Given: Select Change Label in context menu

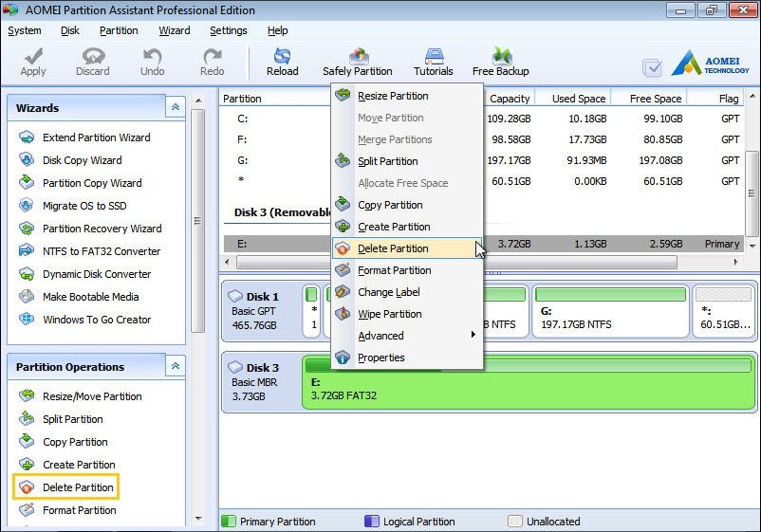Looking at the screenshot, I should point(407,292).
